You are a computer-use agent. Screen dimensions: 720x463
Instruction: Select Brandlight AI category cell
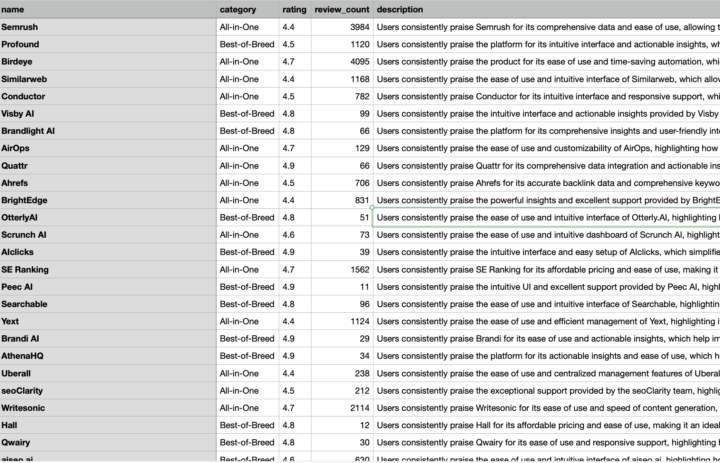point(248,131)
